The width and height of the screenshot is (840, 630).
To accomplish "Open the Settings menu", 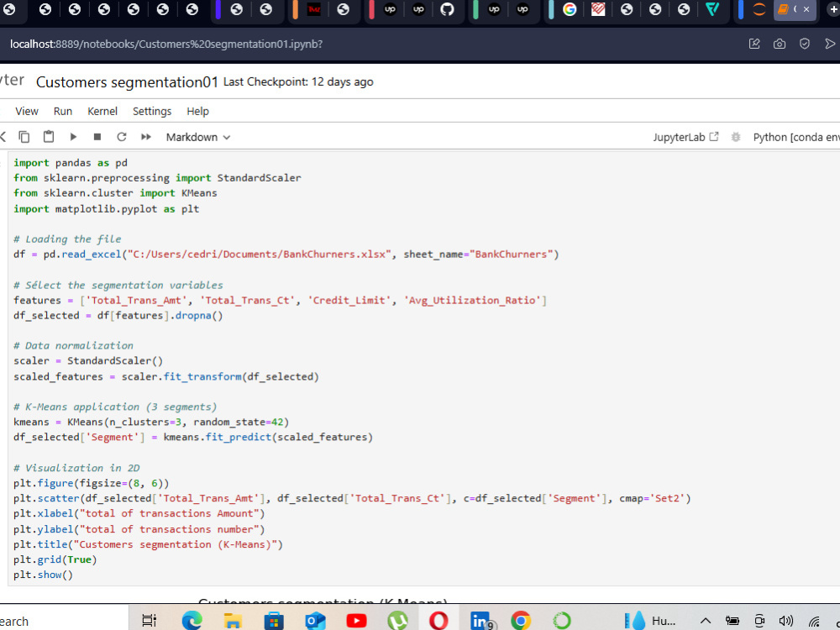I will click(x=152, y=112).
